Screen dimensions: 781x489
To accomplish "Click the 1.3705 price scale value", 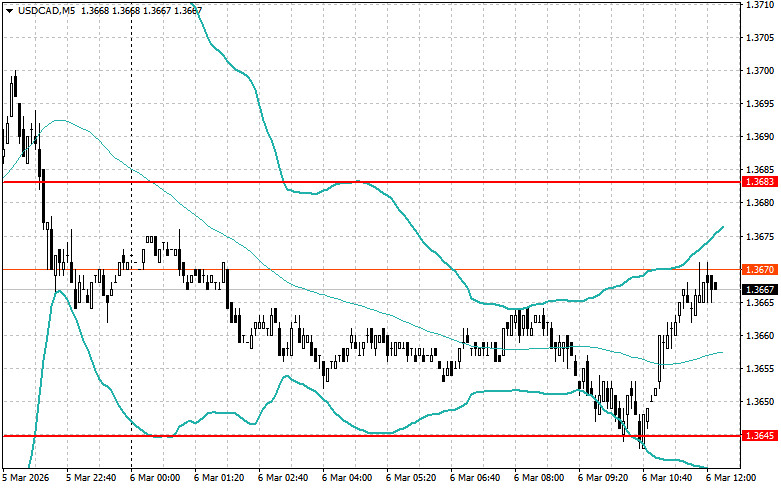I will point(761,37).
